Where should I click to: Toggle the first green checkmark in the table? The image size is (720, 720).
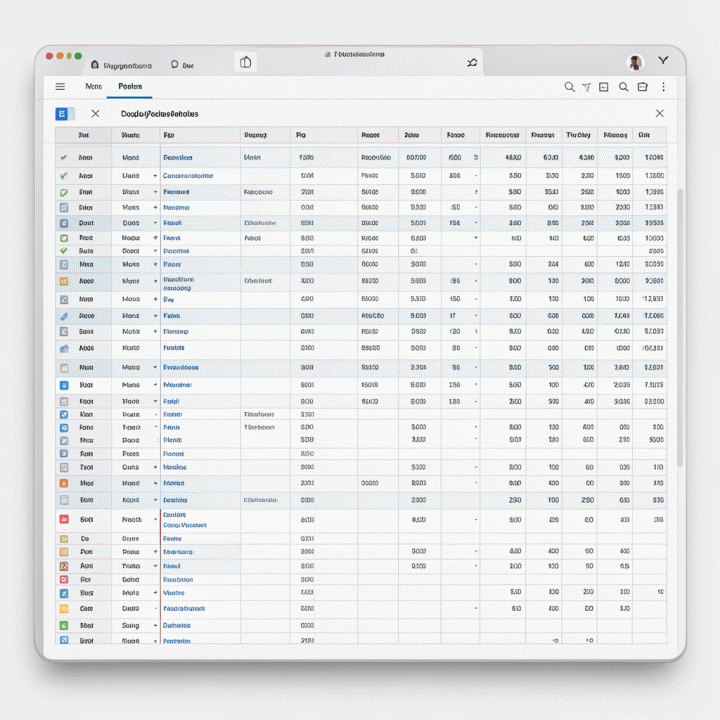point(64,158)
